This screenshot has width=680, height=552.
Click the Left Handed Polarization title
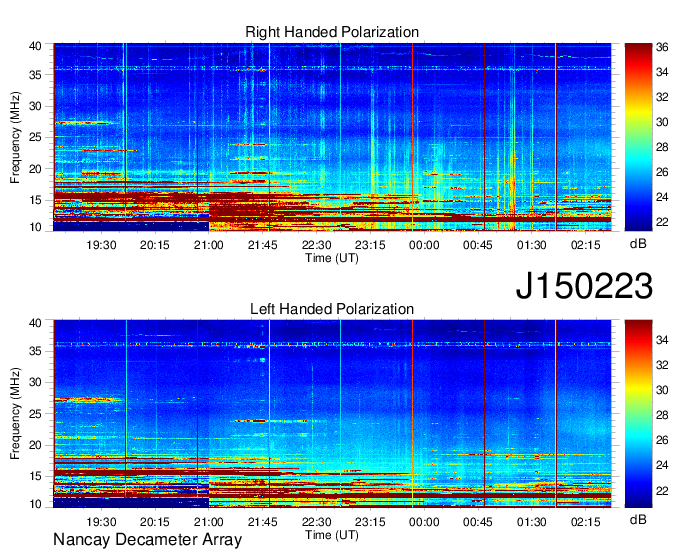[x=332, y=309]
